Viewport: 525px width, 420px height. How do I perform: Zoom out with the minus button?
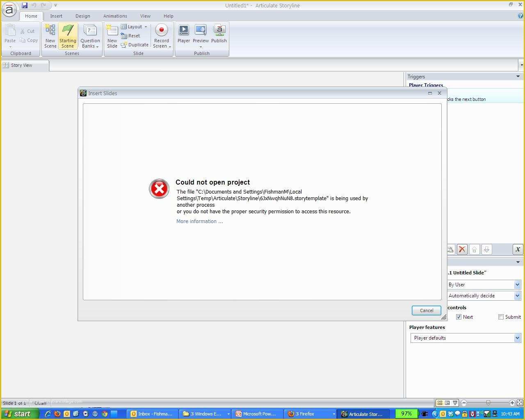click(464, 403)
